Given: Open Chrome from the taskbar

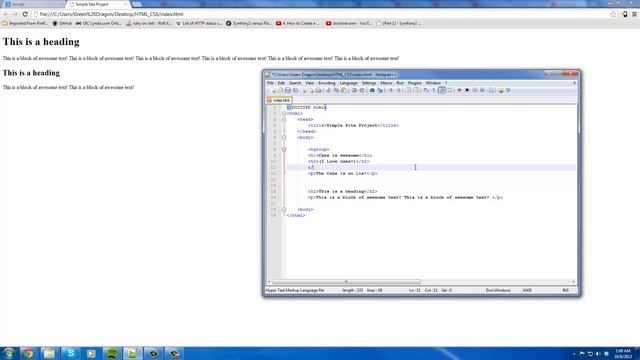Looking at the screenshot, I should (x=28, y=353).
